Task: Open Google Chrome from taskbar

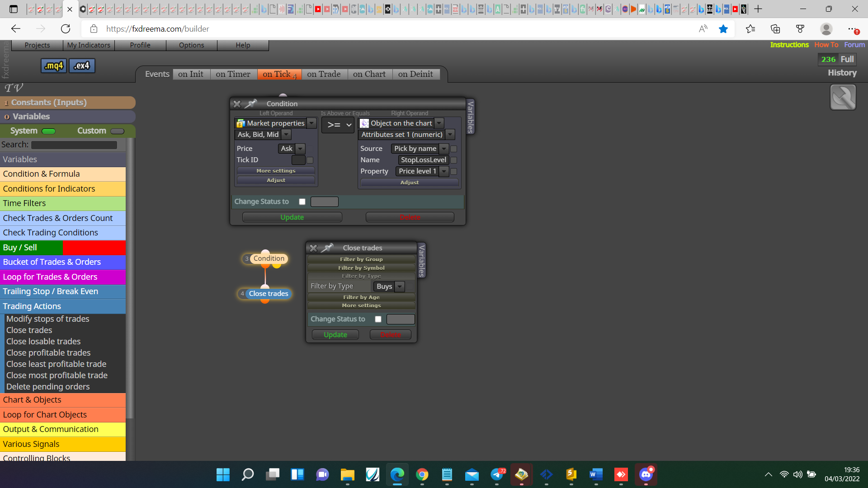Action: [x=422, y=474]
